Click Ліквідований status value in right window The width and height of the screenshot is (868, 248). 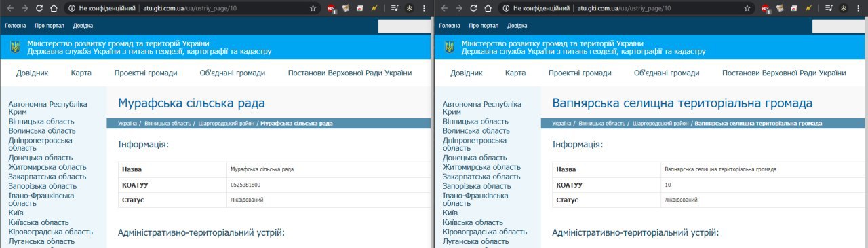click(681, 200)
